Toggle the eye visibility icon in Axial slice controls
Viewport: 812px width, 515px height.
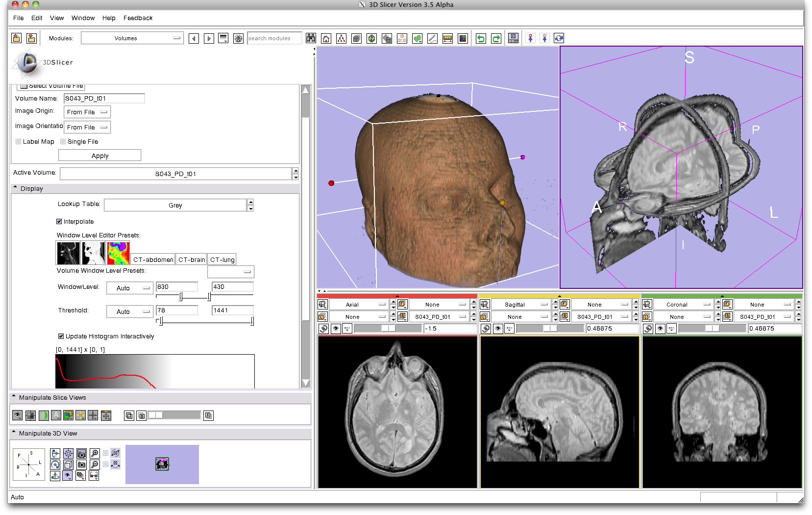pos(336,329)
